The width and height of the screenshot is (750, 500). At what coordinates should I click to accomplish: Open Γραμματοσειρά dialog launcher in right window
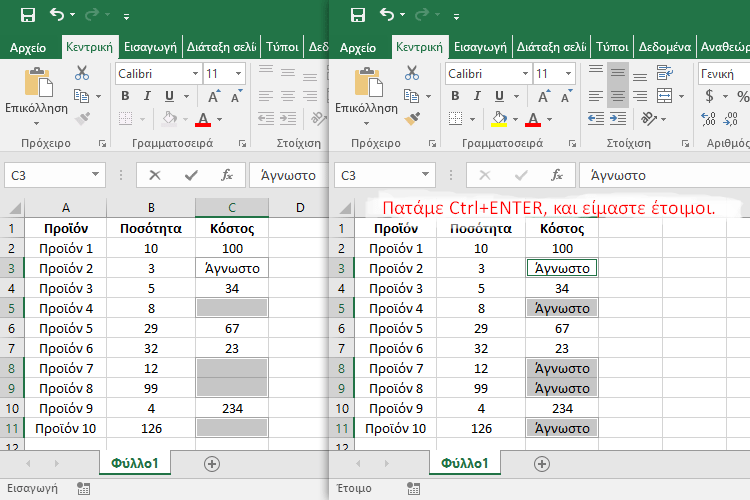[x=573, y=144]
